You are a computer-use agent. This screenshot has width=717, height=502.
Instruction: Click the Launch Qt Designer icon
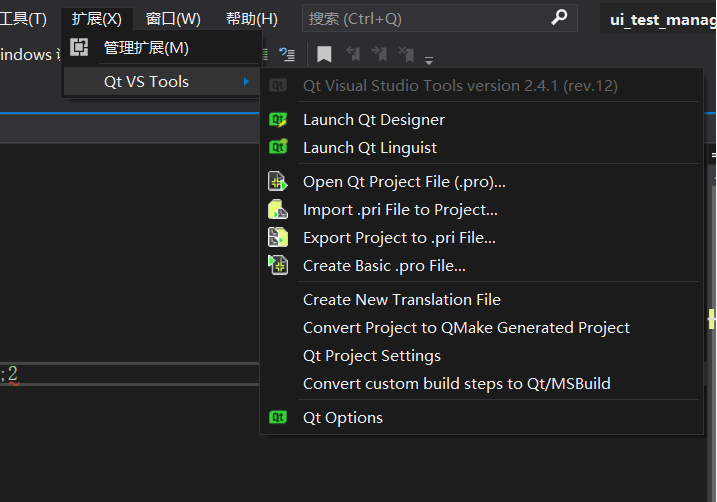tap(278, 120)
